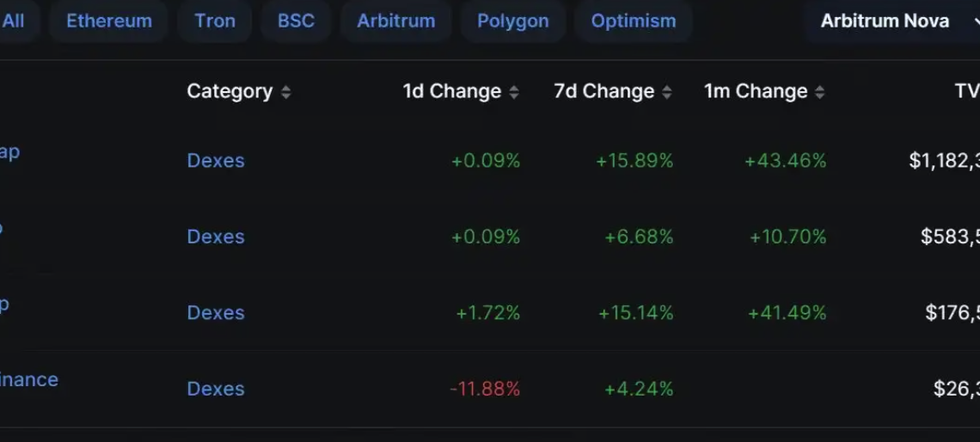
Task: Open Dexes category link in first row
Action: pyautogui.click(x=216, y=161)
